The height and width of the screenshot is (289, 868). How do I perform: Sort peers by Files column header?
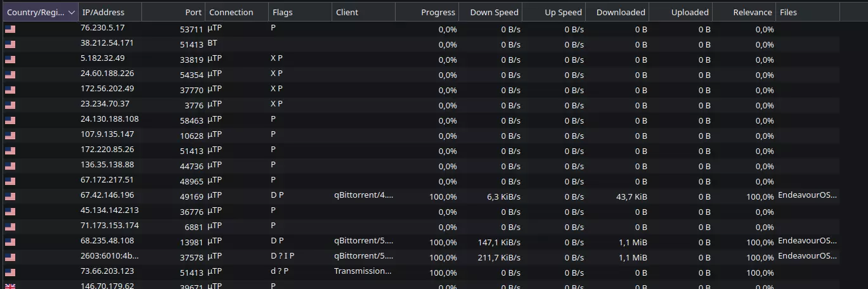808,12
